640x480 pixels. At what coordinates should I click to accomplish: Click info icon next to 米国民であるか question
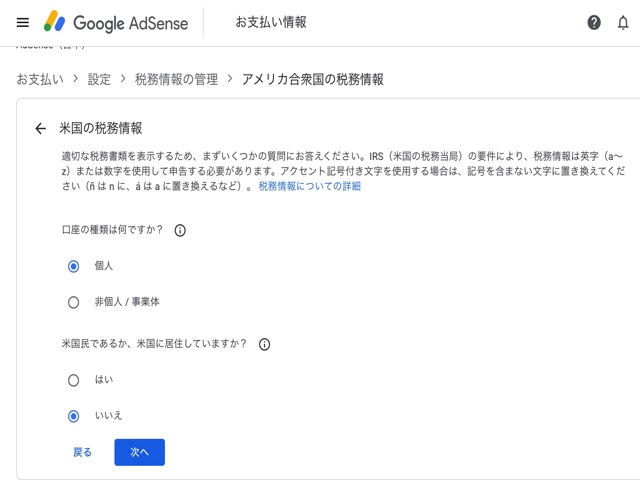click(x=264, y=344)
